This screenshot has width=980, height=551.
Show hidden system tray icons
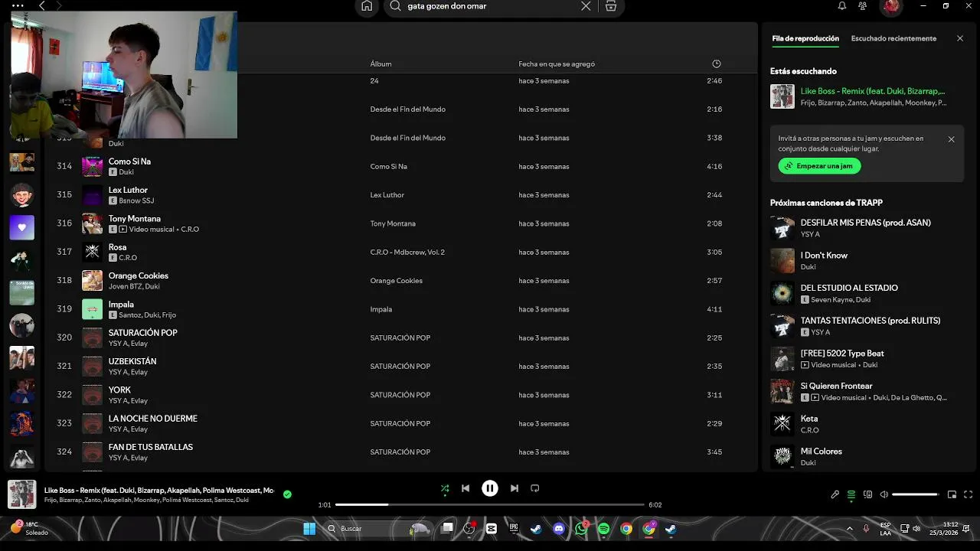(849, 529)
